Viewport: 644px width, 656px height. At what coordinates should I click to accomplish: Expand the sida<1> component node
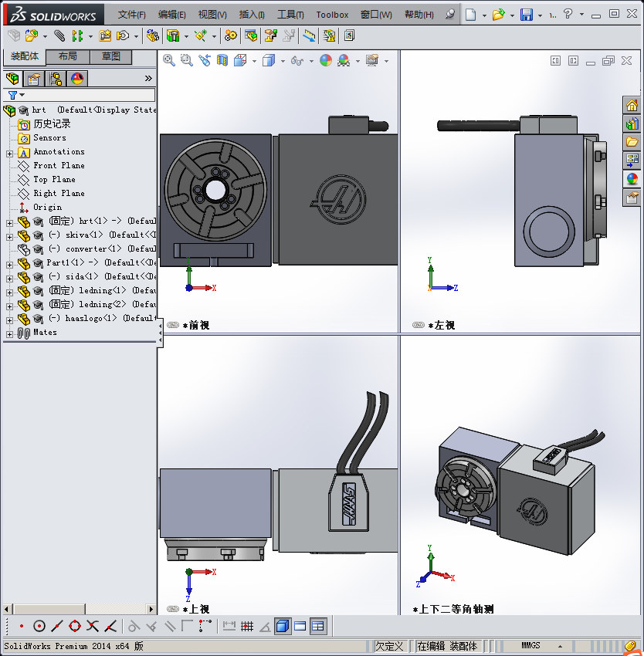pyautogui.click(x=9, y=278)
